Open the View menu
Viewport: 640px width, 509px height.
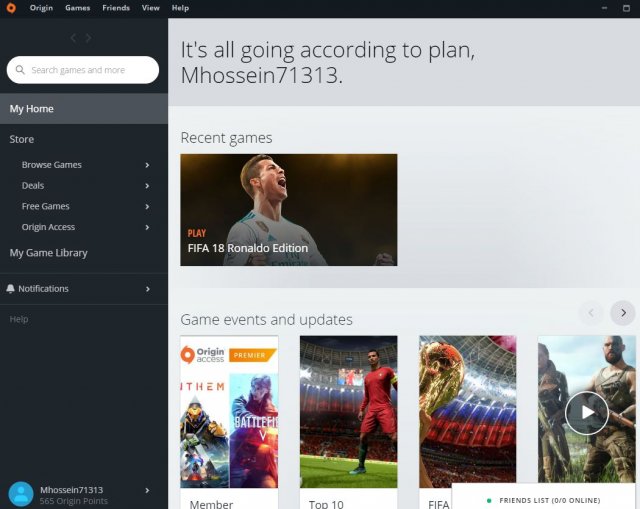pos(151,8)
